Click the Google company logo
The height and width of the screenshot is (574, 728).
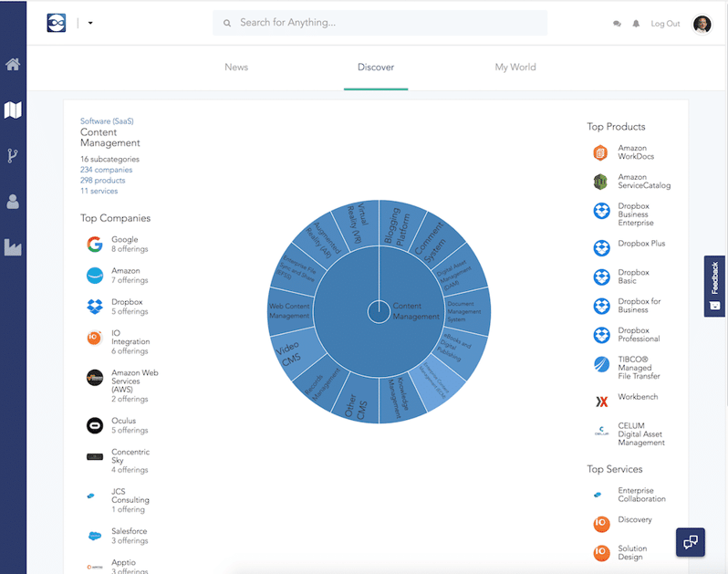(x=95, y=245)
